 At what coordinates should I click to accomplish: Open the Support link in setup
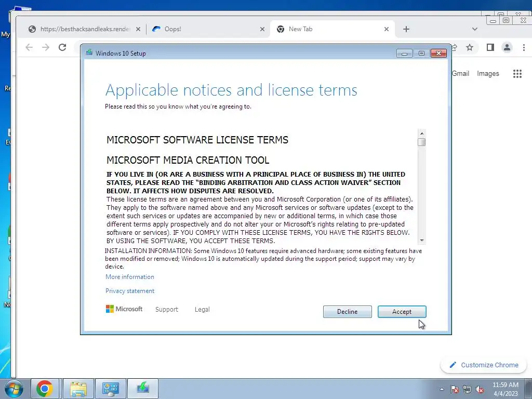coord(167,310)
